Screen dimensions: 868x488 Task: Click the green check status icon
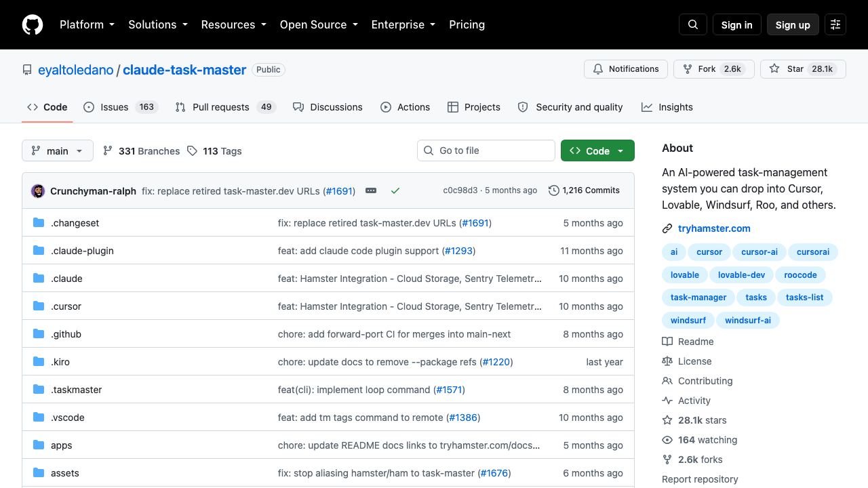(395, 191)
